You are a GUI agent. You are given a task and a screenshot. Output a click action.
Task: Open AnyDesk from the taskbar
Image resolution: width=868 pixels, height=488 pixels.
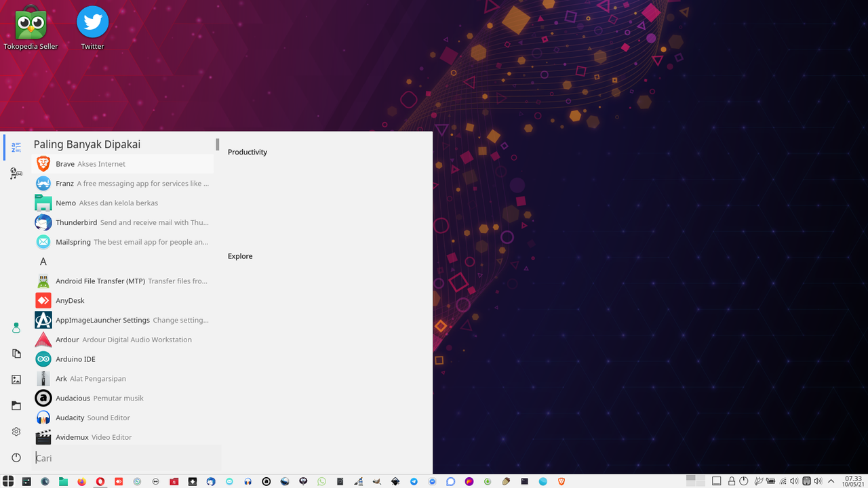(x=119, y=481)
